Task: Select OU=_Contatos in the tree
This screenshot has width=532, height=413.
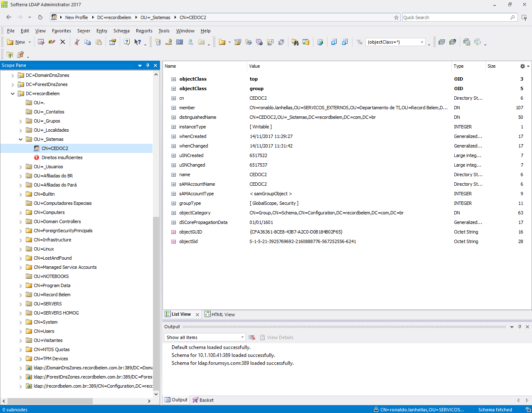Action: pyautogui.click(x=49, y=112)
